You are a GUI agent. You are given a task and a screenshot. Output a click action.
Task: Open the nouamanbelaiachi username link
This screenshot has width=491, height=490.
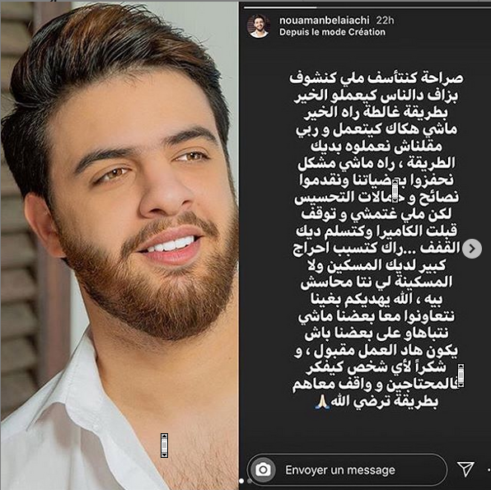point(324,20)
